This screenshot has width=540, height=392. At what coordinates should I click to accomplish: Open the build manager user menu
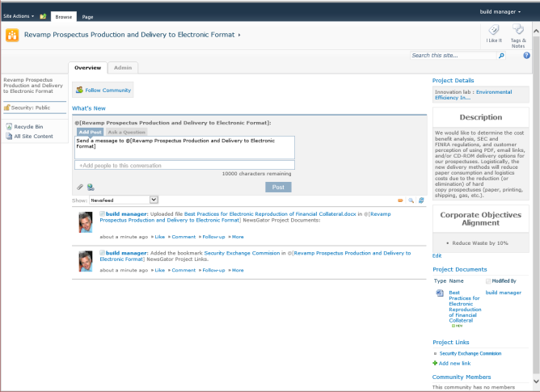(500, 12)
